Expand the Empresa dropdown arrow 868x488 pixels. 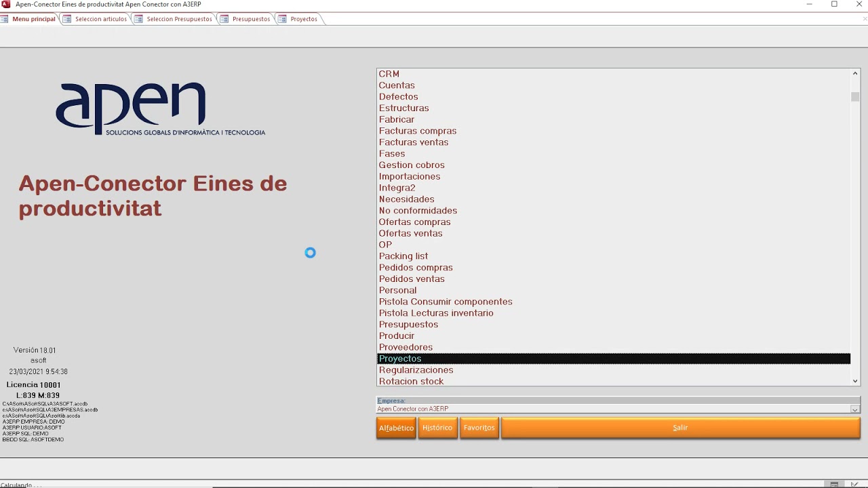pos(855,409)
